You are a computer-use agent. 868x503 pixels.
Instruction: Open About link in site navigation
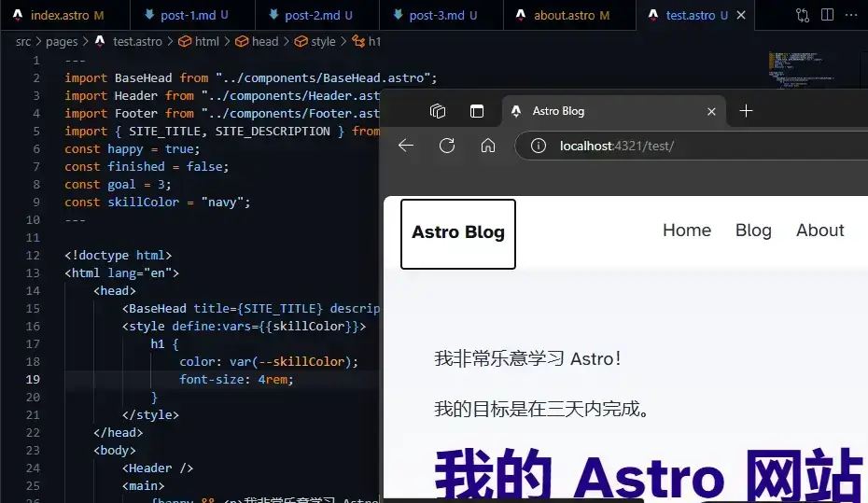pyautogui.click(x=819, y=231)
